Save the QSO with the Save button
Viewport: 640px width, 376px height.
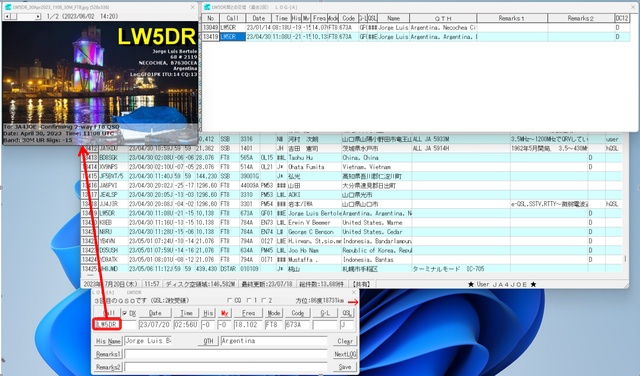pos(345,367)
